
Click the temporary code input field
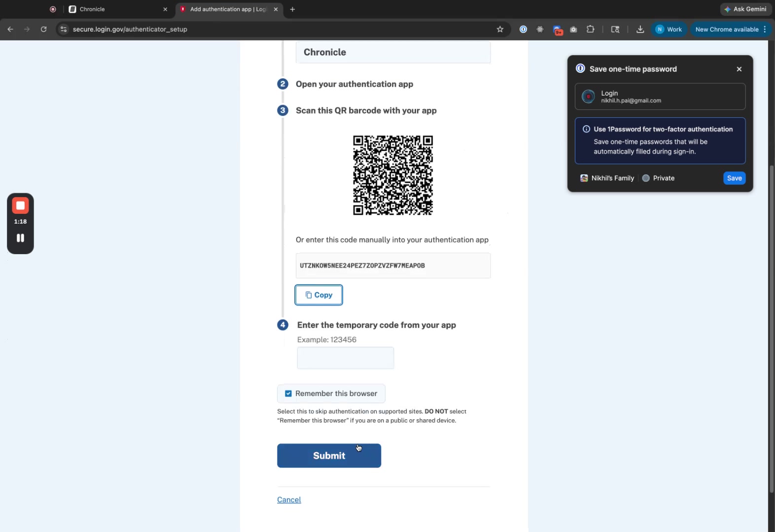click(x=345, y=358)
